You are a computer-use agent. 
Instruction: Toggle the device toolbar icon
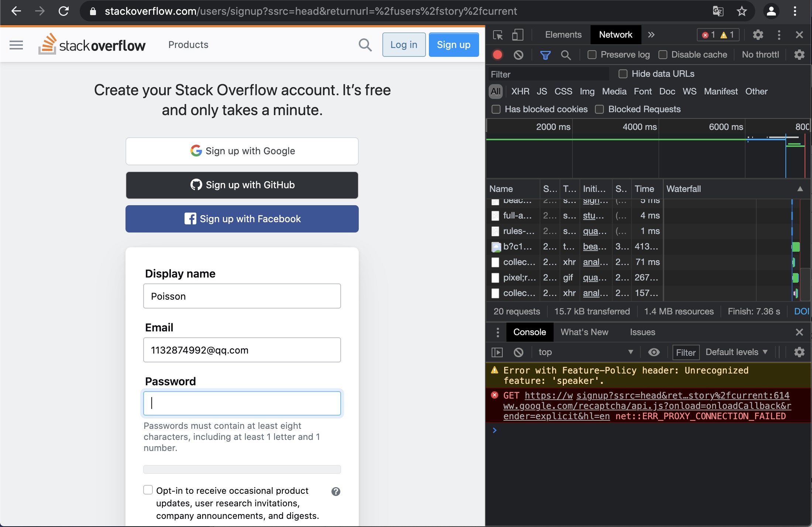click(x=517, y=35)
